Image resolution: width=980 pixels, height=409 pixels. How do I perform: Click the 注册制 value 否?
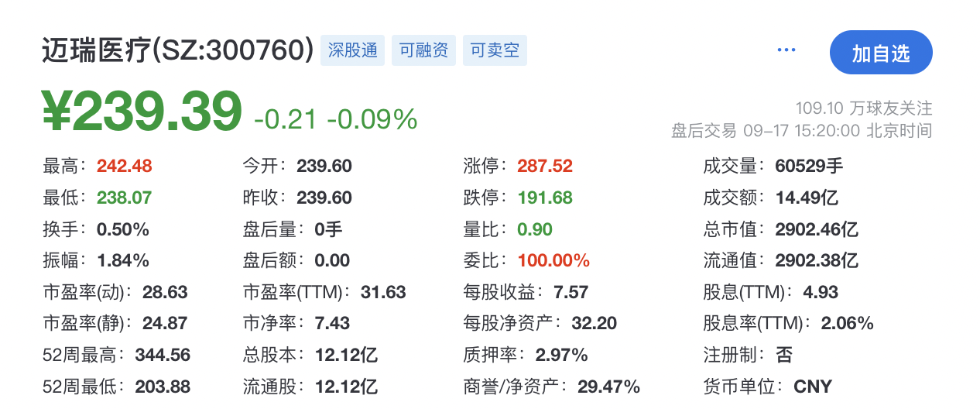click(784, 355)
